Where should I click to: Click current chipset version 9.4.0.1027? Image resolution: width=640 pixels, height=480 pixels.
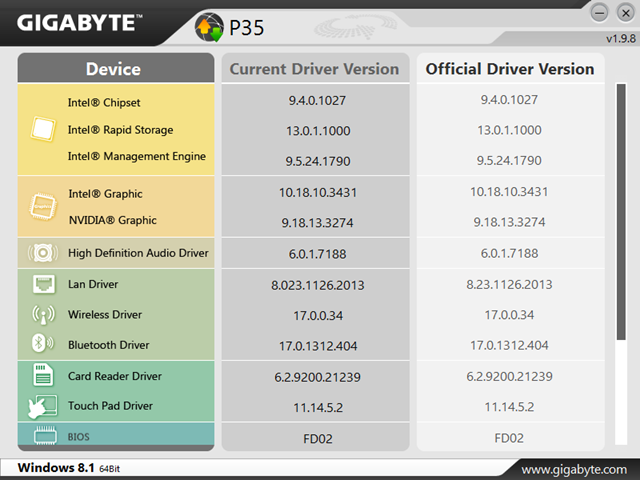(317, 100)
